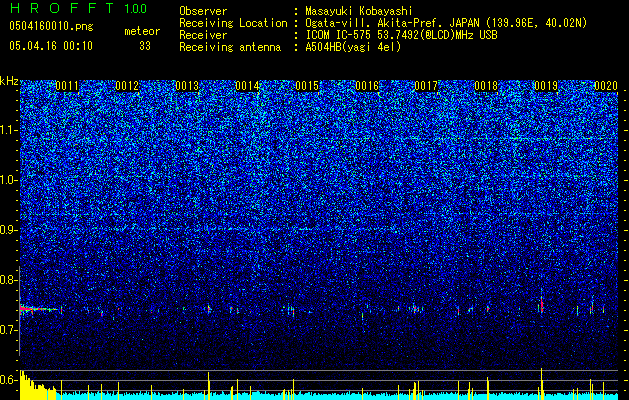
Task: Select the Ogata-vill. Akita-Pref. JAPAN location text
Action: point(446,23)
